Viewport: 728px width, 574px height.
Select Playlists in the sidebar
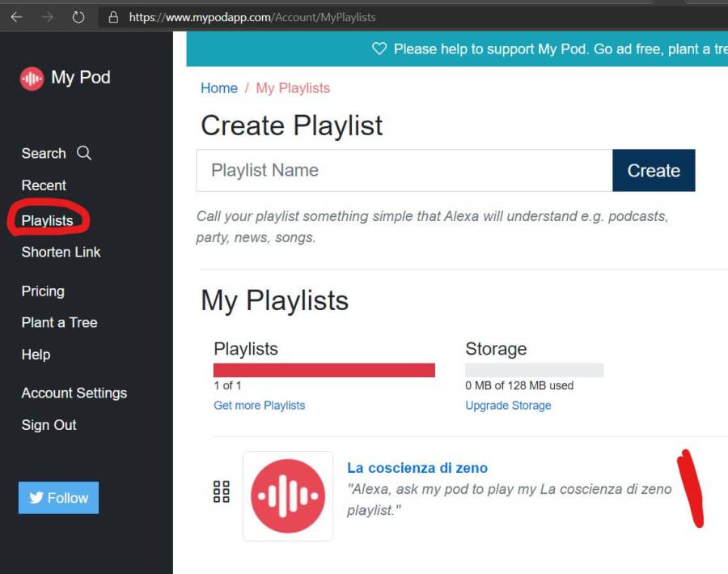click(47, 220)
